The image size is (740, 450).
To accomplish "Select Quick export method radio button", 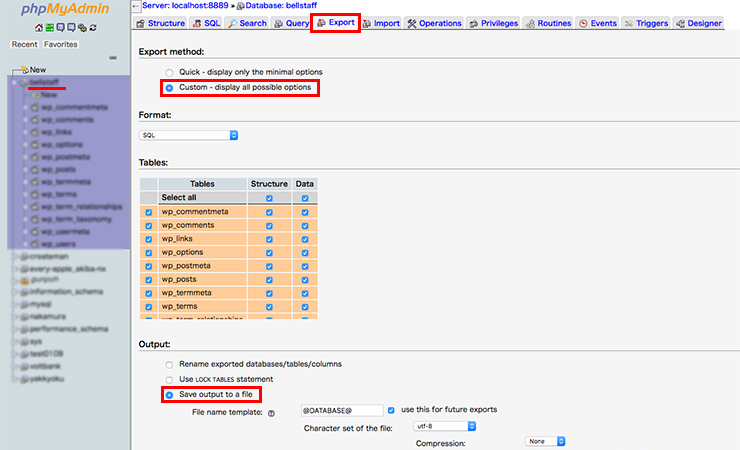I will (169, 72).
